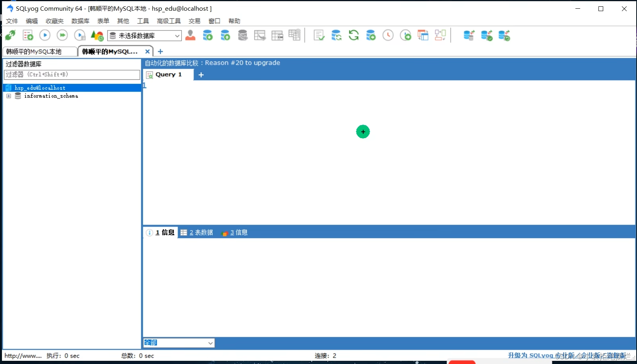The height and width of the screenshot is (364, 637).
Task: Switch to the 韩顺平的MySQL本地 connection tab
Action: pos(40,52)
